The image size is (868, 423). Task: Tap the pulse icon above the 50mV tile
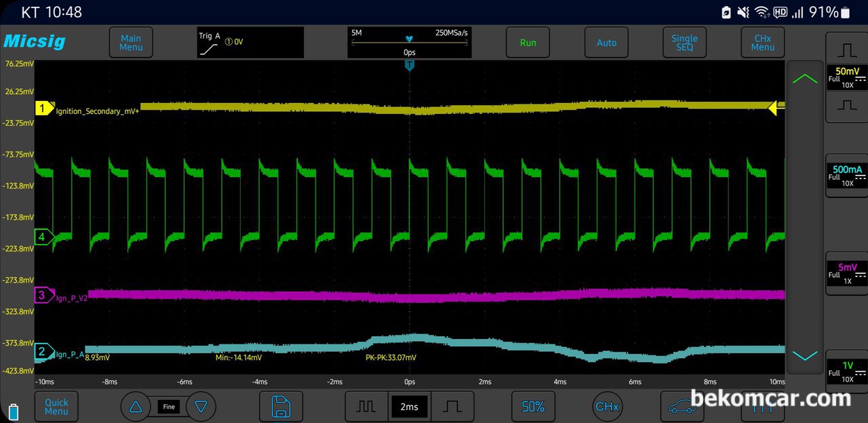847,50
